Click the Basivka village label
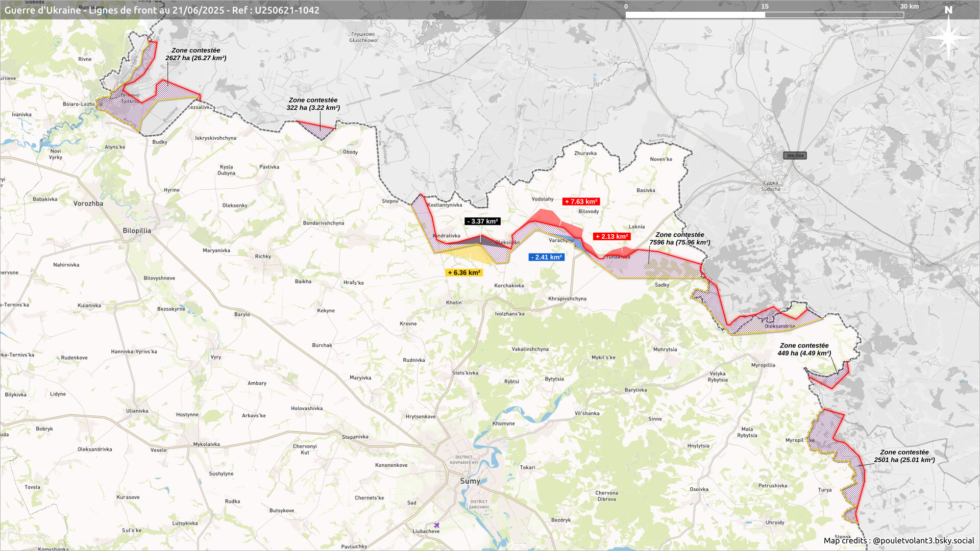The image size is (980, 551). click(646, 190)
